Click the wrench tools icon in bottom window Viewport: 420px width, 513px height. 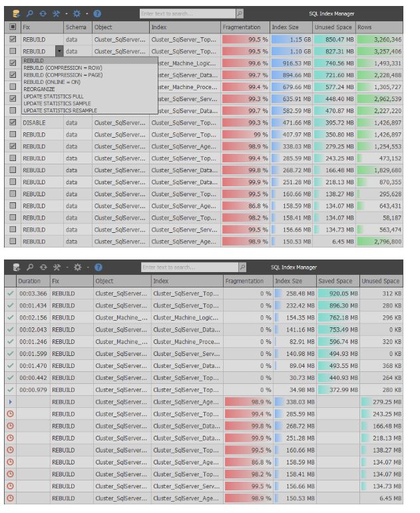(57, 267)
